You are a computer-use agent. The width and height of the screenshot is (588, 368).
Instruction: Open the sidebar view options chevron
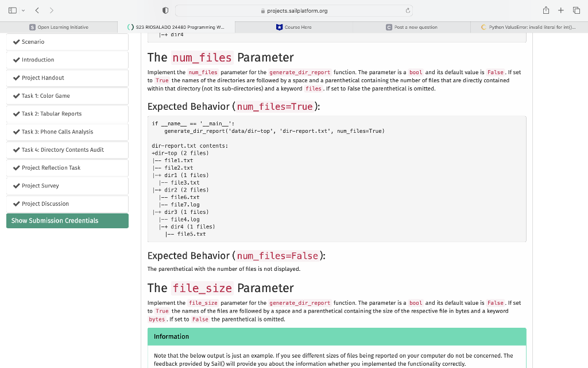point(23,10)
